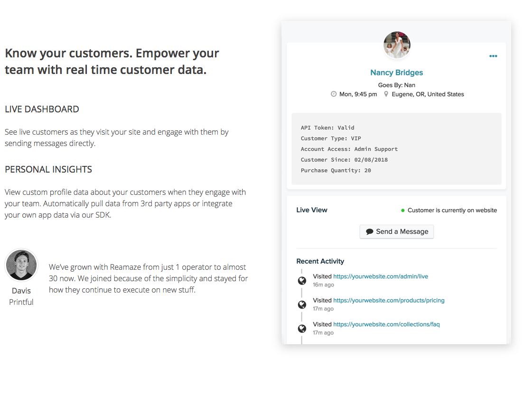Open the Nancy Bridges name link
Image resolution: width=532 pixels, height=394 pixels.
[x=396, y=73]
